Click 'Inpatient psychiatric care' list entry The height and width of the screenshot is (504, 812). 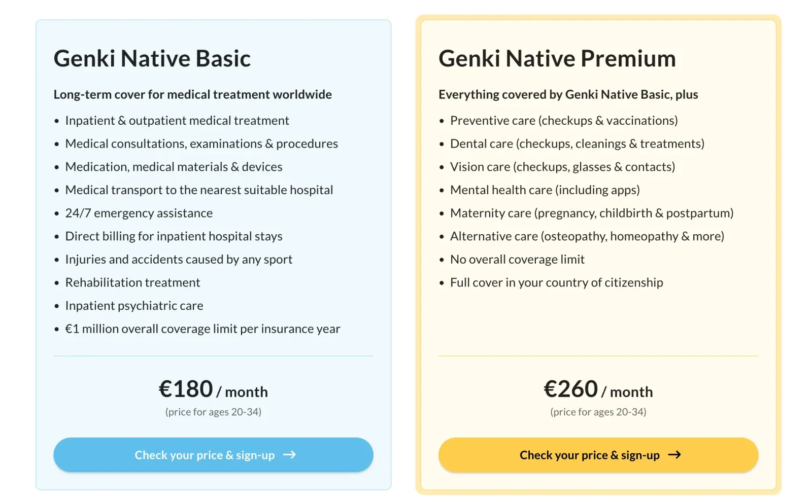point(134,305)
